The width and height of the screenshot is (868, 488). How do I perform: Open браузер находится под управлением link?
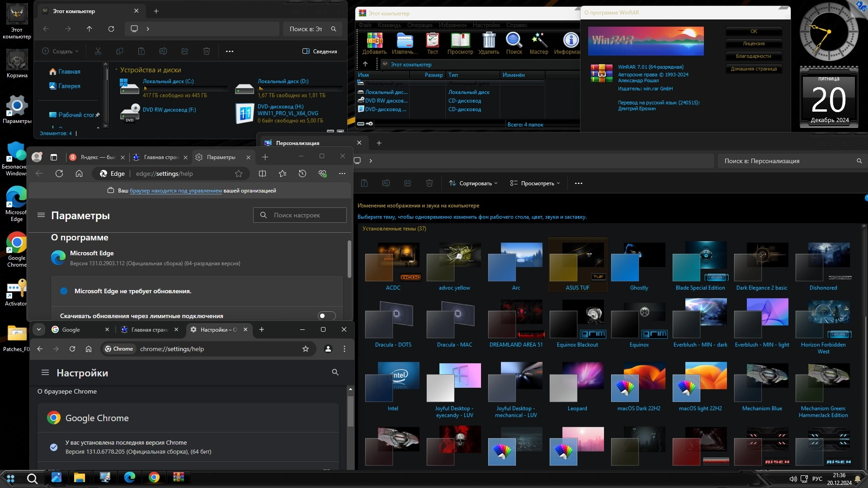[x=175, y=191]
